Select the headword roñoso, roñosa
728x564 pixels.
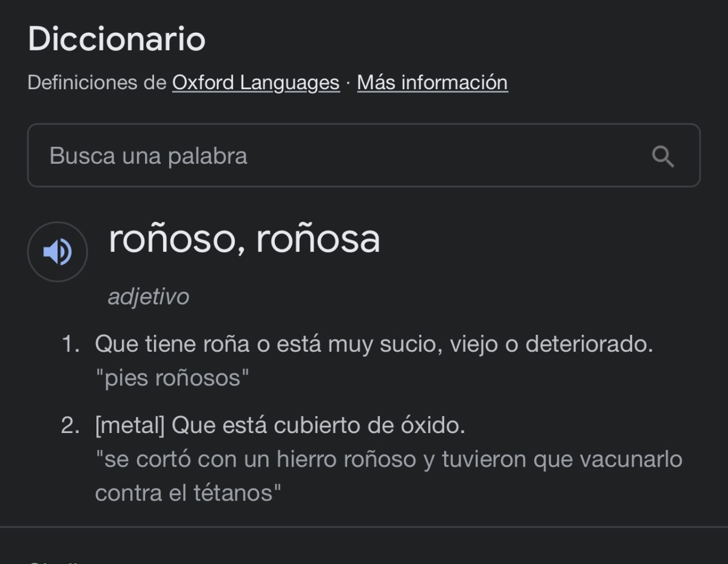244,238
